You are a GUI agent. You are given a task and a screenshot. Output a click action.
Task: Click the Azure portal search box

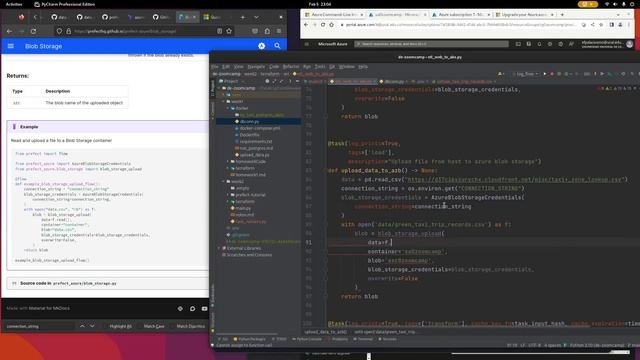[431, 44]
